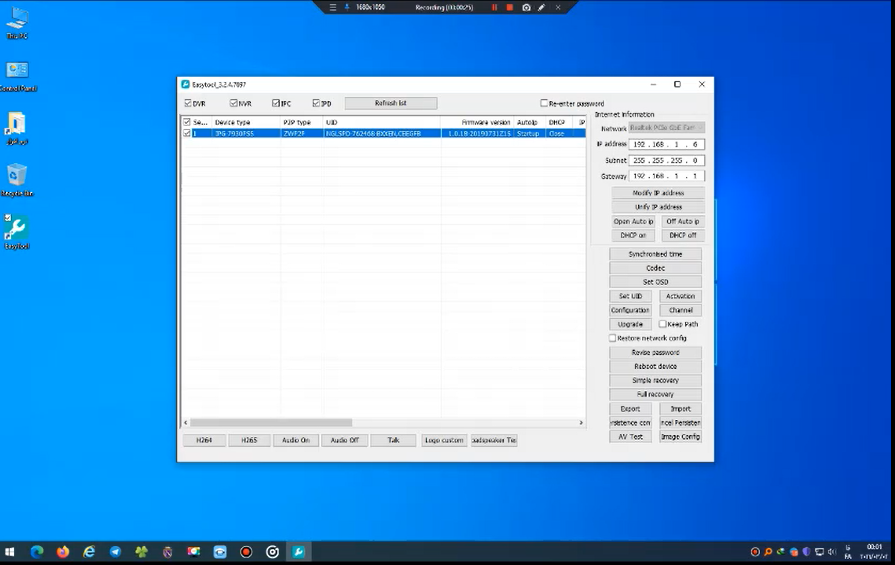The image size is (895, 565).
Task: Pause recording in the recorder toolbar
Action: coord(494,7)
